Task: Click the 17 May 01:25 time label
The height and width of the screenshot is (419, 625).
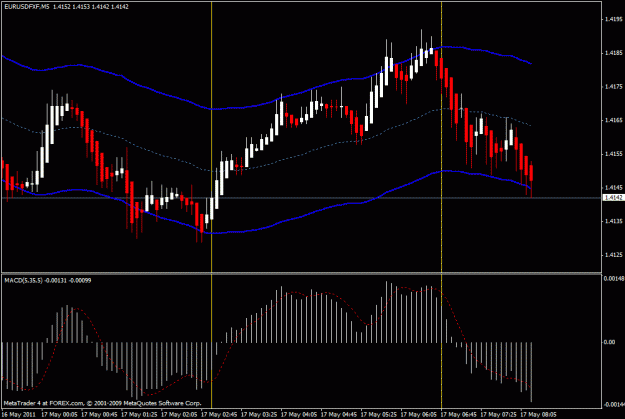Action: [x=139, y=415]
